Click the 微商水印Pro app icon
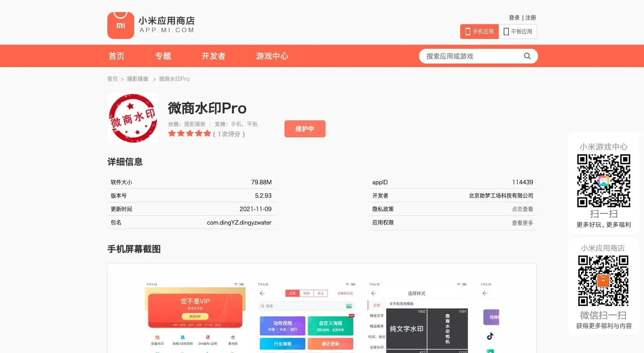The image size is (644, 353). click(133, 118)
